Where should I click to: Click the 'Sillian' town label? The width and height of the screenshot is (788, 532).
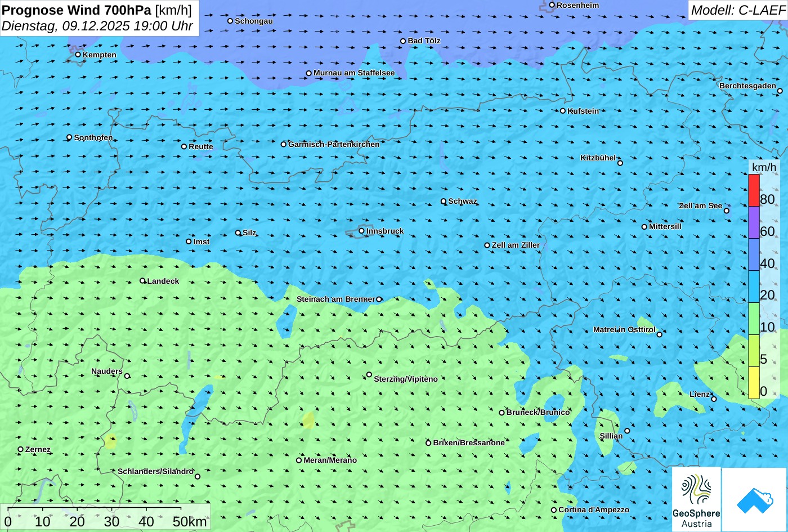611,436
